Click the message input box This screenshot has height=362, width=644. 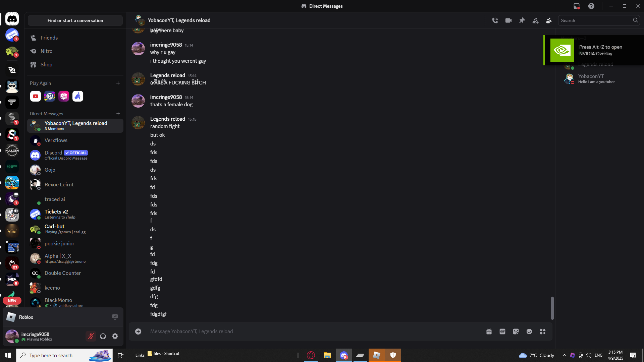click(315, 331)
